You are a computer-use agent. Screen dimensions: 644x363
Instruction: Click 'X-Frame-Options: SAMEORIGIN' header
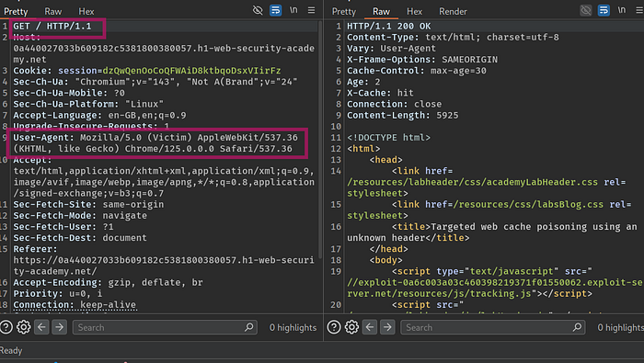[x=422, y=60]
